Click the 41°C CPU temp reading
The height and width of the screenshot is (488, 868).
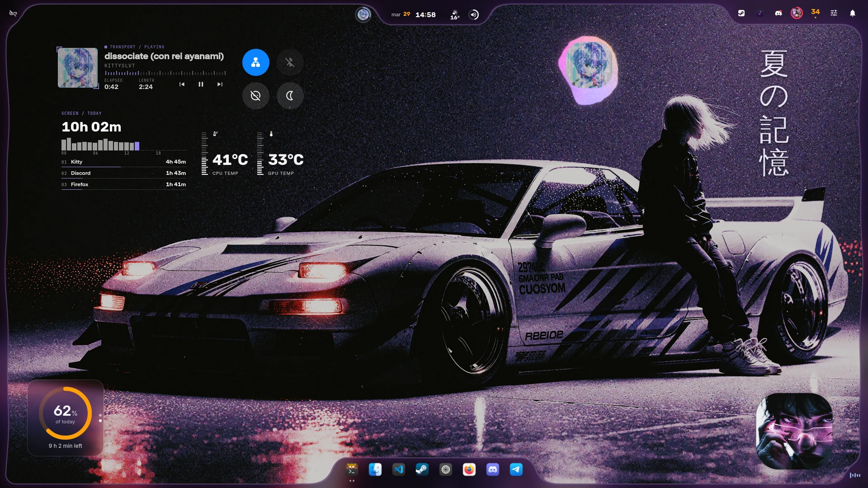pos(230,160)
